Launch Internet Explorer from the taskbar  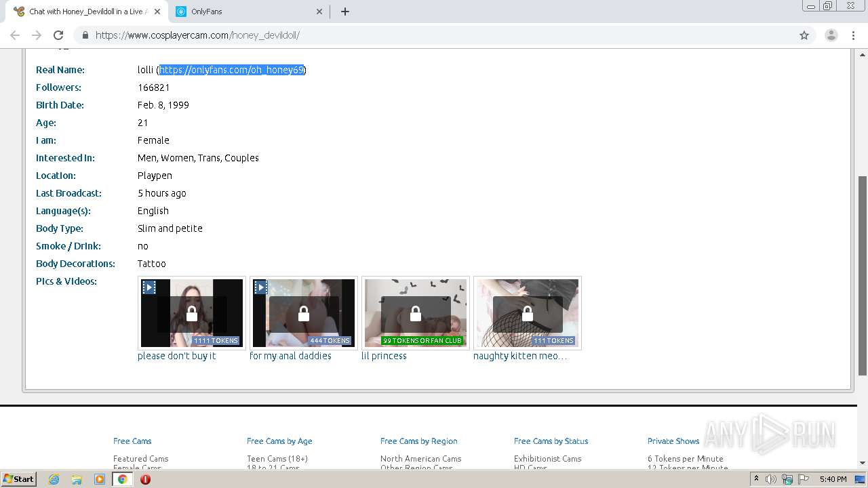[54, 479]
